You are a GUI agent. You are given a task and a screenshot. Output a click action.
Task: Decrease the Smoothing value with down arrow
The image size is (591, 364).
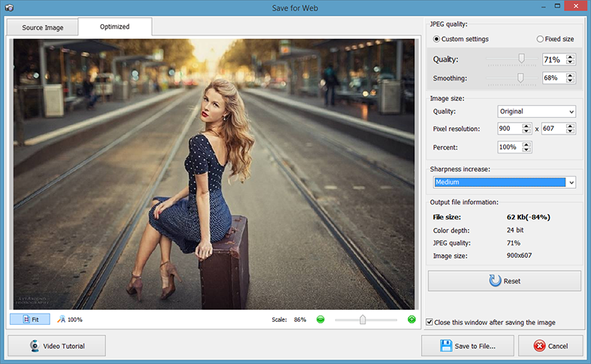tap(570, 80)
